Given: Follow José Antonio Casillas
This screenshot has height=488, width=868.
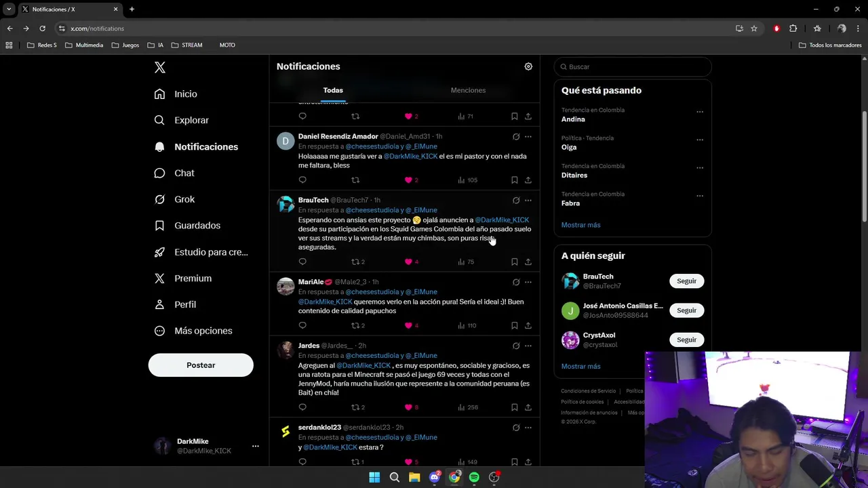Looking at the screenshot, I should tap(686, 310).
